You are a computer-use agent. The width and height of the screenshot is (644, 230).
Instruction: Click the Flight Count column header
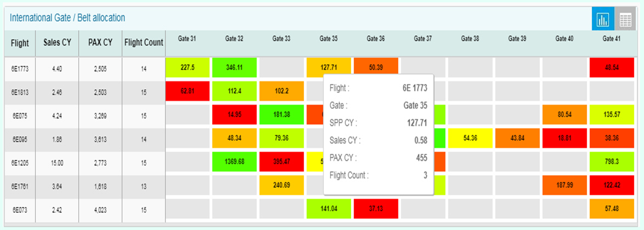pyautogui.click(x=143, y=43)
